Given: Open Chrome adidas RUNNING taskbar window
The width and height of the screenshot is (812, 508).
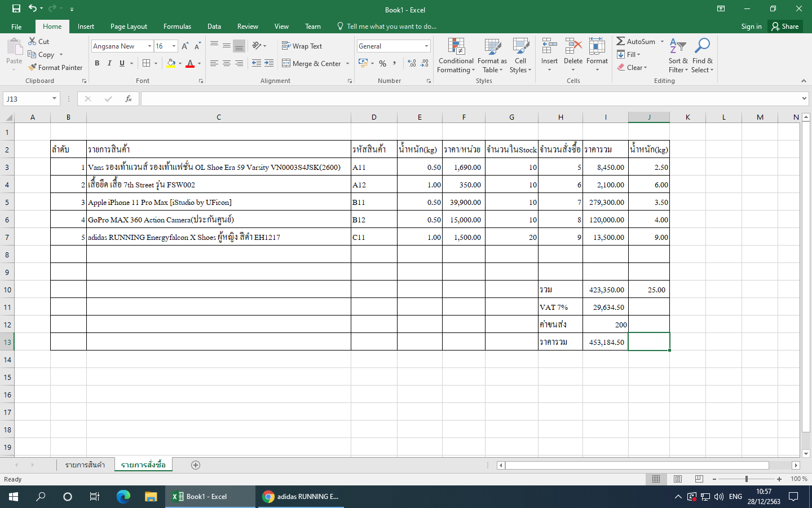Looking at the screenshot, I should (x=302, y=497).
